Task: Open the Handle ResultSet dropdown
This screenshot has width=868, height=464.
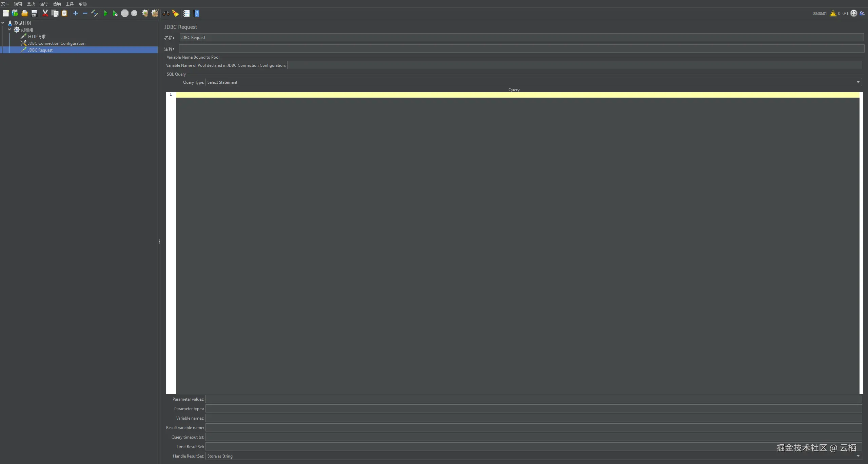Action: click(858, 456)
